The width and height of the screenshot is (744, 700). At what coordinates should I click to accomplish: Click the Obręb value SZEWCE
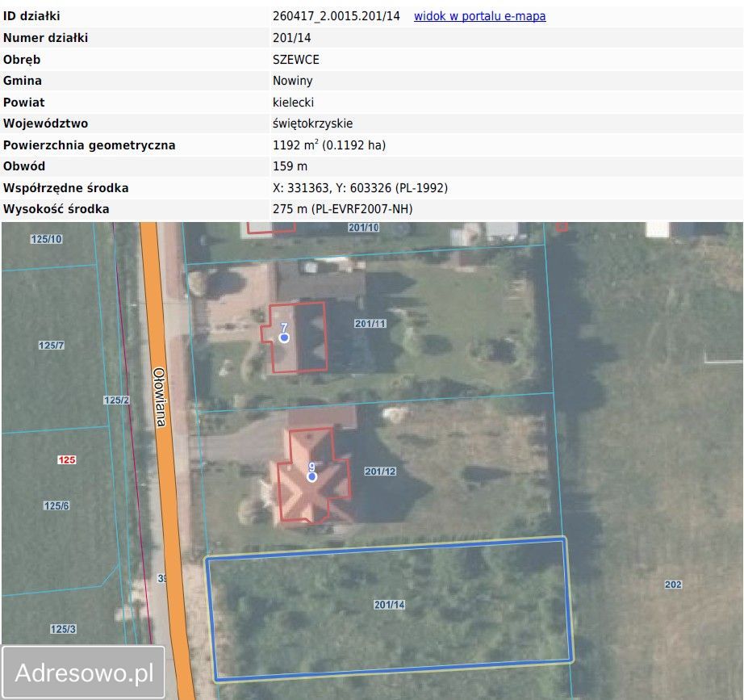coord(296,60)
